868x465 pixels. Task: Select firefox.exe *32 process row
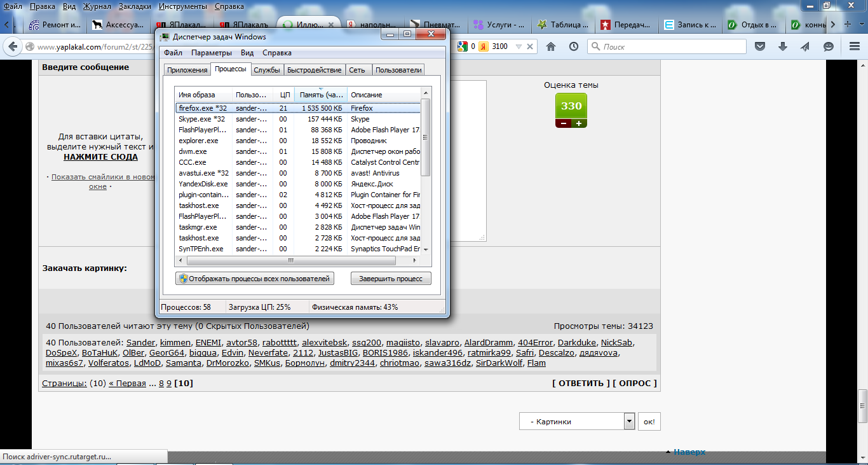coord(298,108)
